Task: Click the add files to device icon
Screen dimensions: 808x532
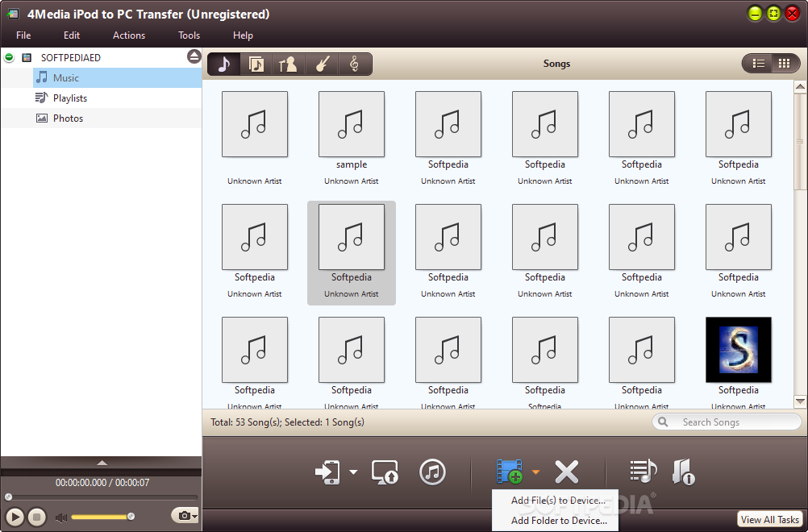Action: pos(509,472)
